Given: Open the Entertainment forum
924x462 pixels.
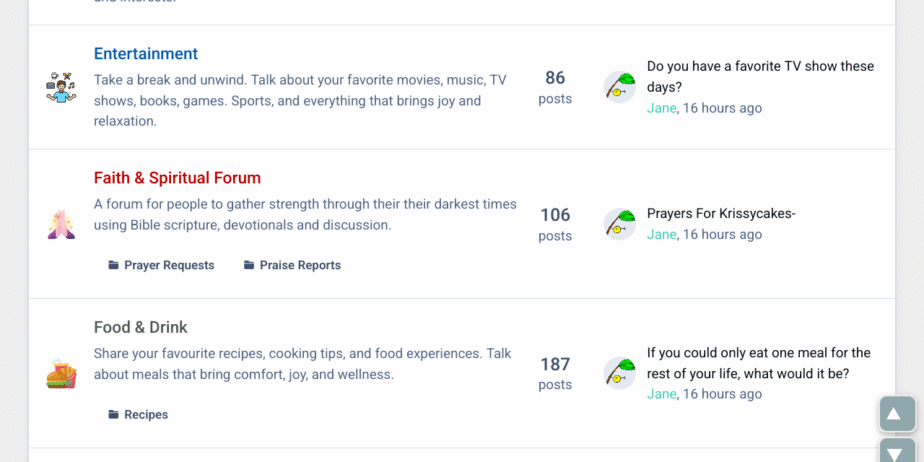Looking at the screenshot, I should click(x=146, y=54).
